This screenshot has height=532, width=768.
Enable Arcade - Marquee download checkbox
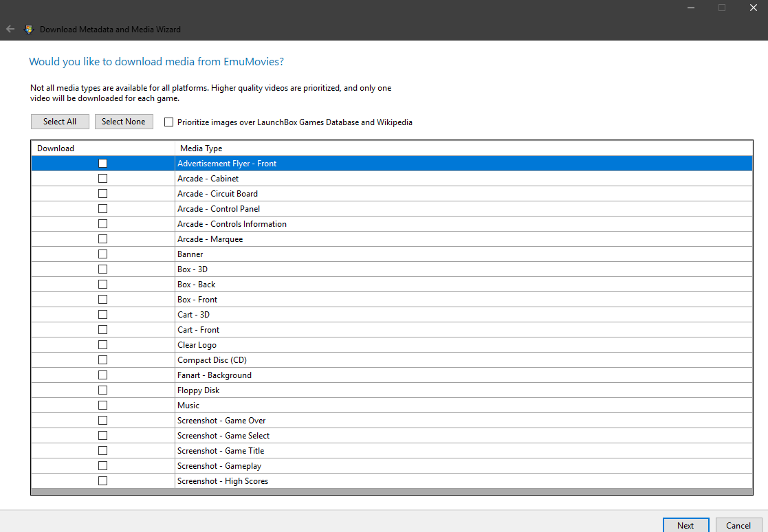pyautogui.click(x=103, y=239)
